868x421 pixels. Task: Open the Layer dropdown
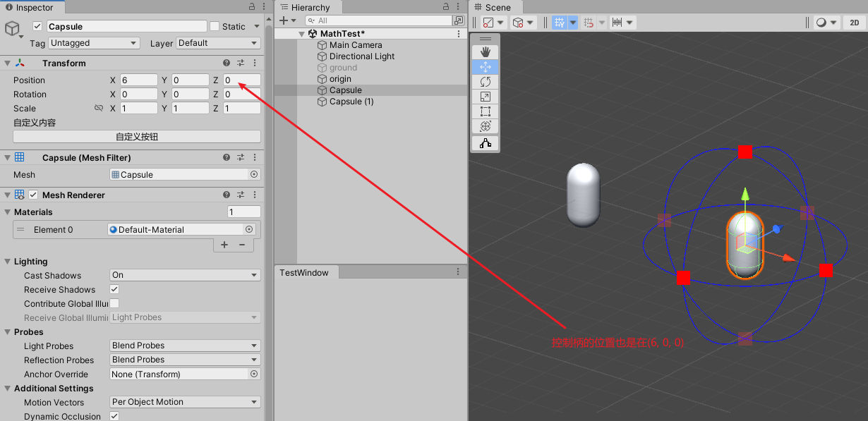(218, 43)
